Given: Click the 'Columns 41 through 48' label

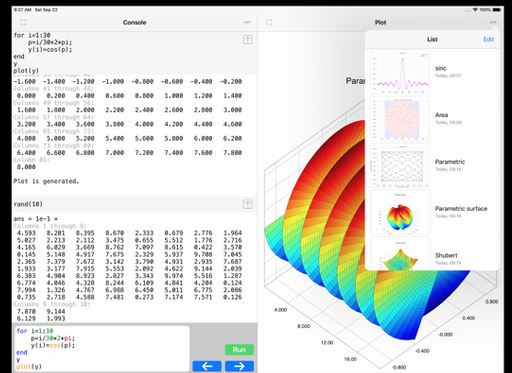Looking at the screenshot, I should click(x=53, y=88).
